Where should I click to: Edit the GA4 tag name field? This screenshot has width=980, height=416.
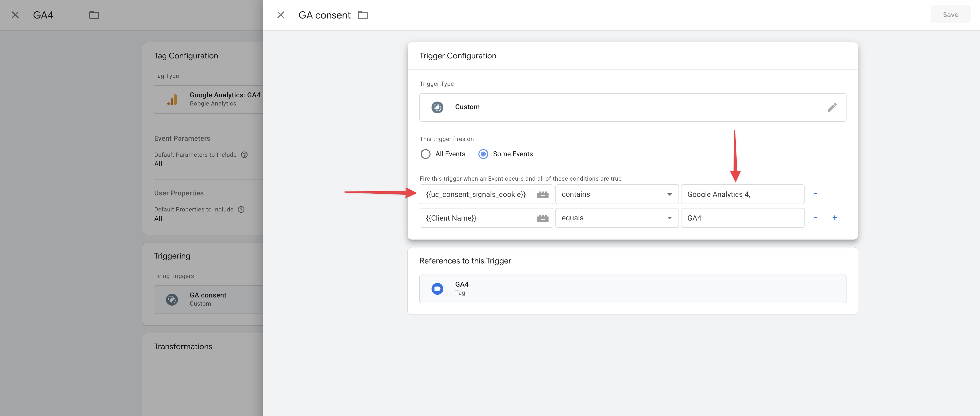pos(57,15)
